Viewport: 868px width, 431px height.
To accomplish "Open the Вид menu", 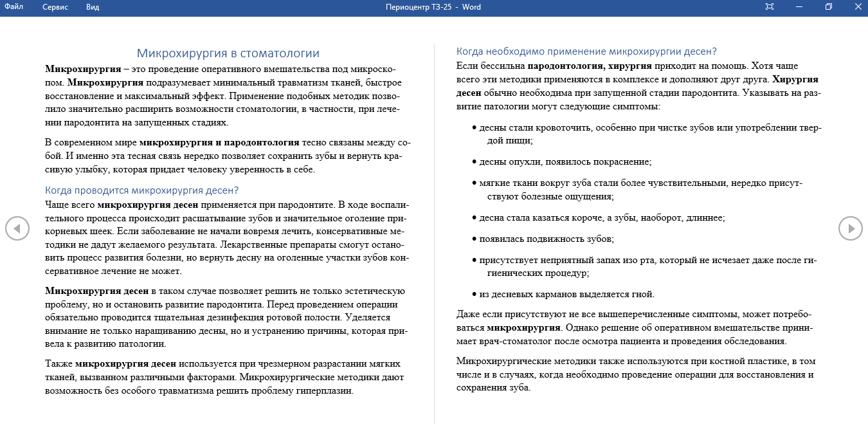I will coord(93,7).
